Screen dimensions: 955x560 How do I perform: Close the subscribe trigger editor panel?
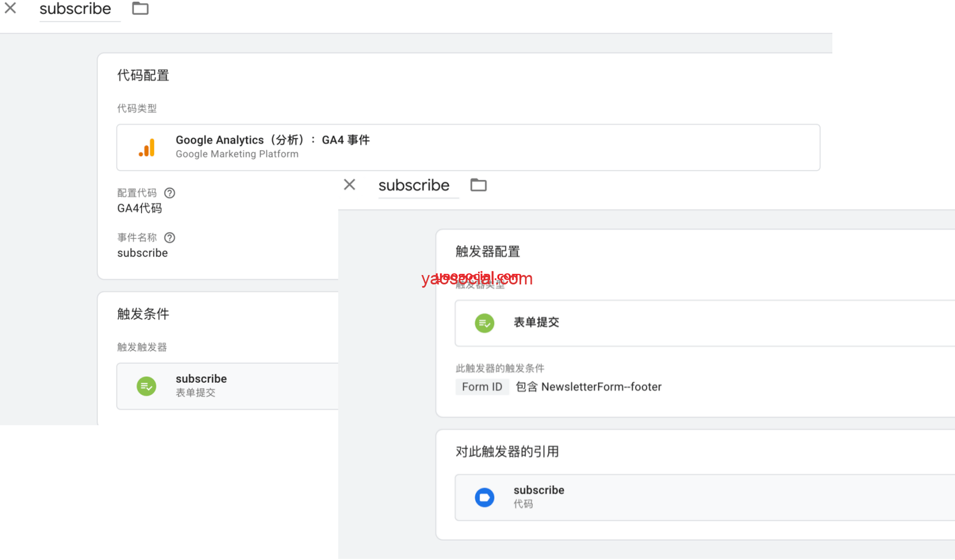(350, 185)
